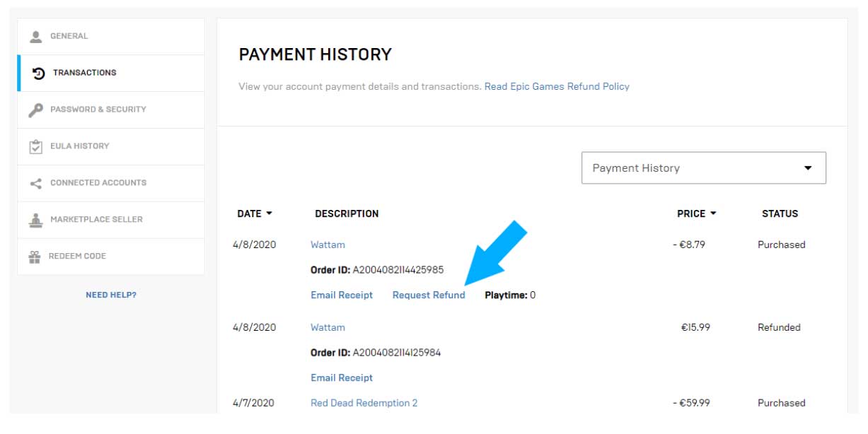Open the Payment History dropdown
The image size is (868, 434).
coord(703,168)
